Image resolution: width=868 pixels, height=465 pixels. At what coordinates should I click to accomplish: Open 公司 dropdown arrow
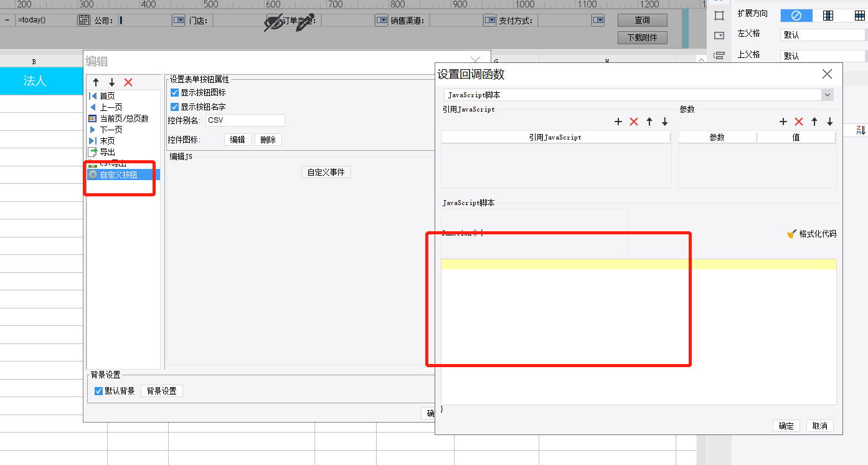click(178, 21)
